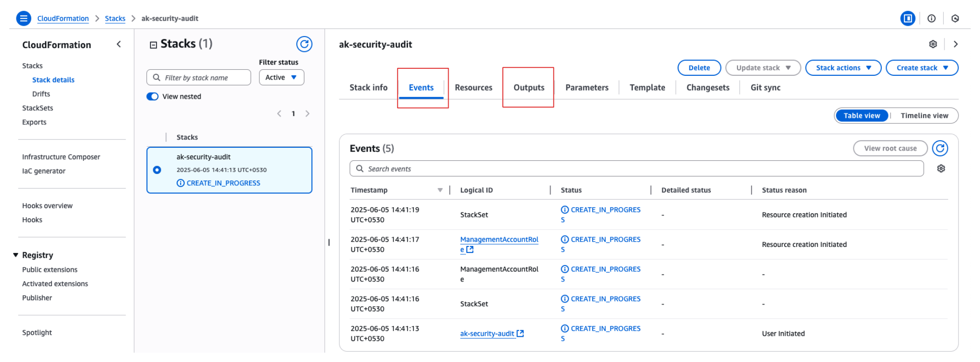The width and height of the screenshot is (980, 362).
Task: Open the Changesets tab
Action: 708,87
